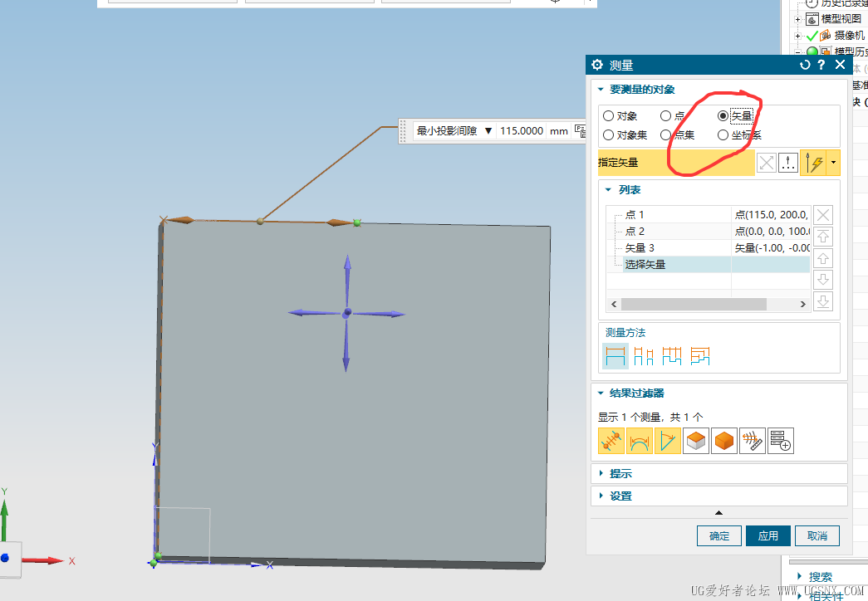Toggle the face properties result filter icon
The image size is (868, 601).
(x=696, y=441)
